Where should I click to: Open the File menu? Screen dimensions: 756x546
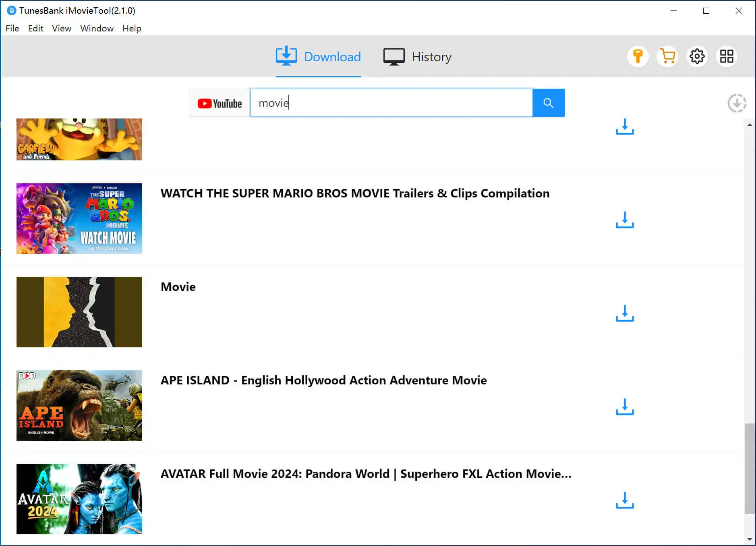point(12,28)
